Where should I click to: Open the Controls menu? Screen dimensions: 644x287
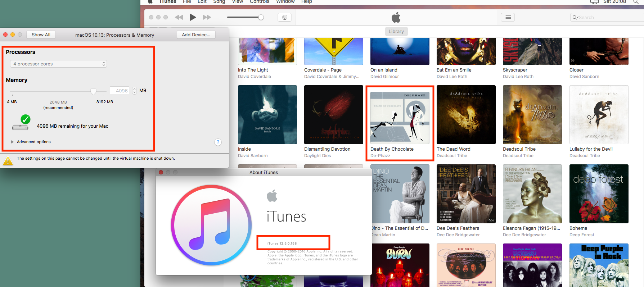click(260, 1)
